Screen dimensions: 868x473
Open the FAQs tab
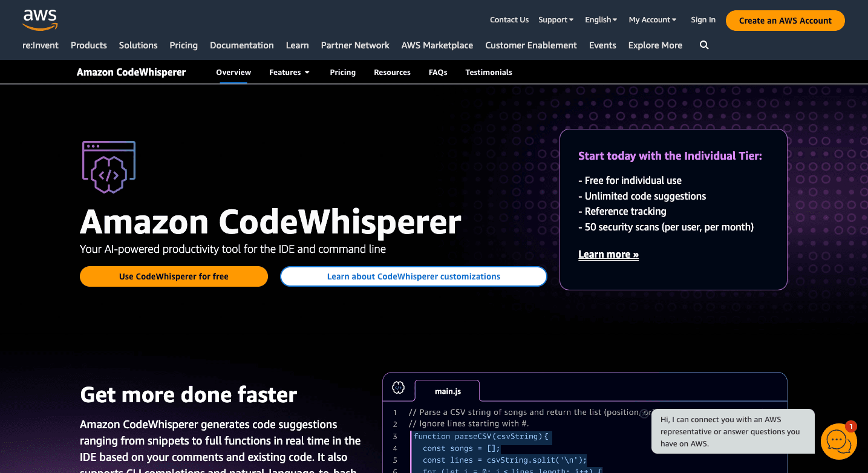[x=438, y=72]
